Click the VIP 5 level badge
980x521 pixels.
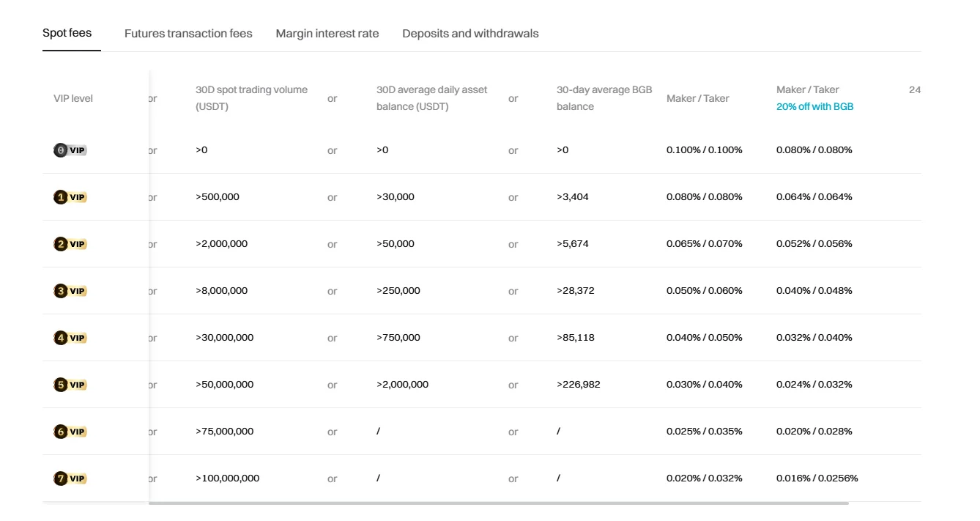point(70,384)
